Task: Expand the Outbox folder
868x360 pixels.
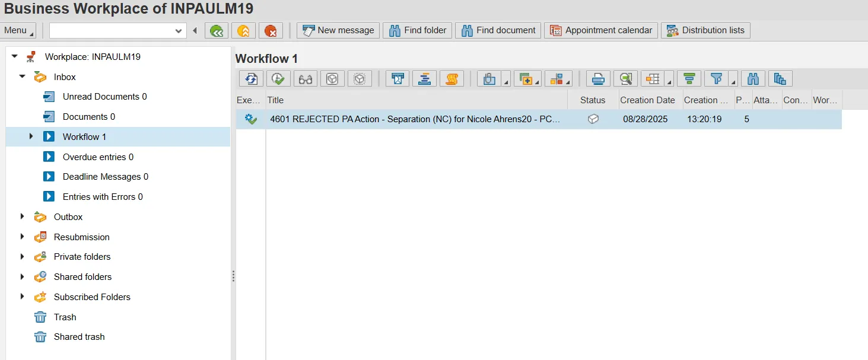Action: pos(23,216)
